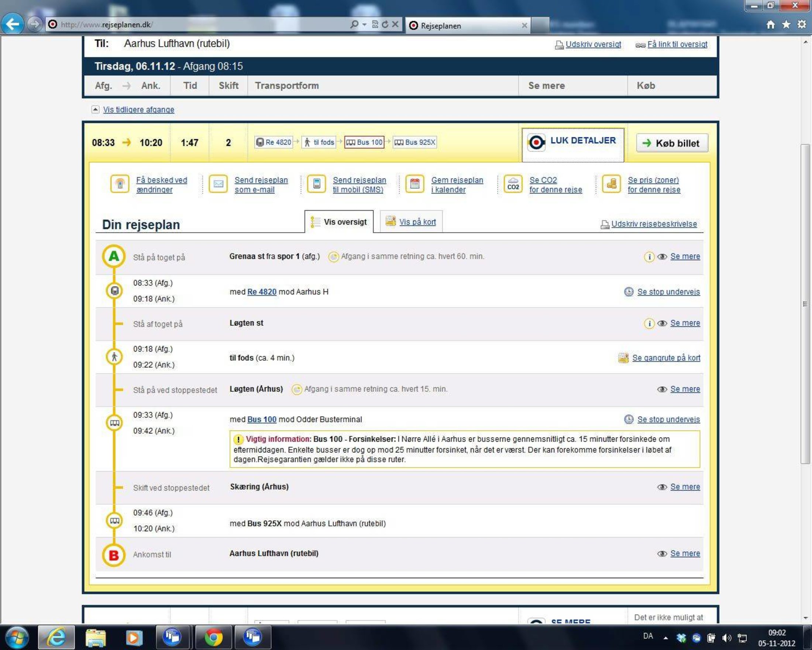Click Se stop undervejs for Re 4820

[x=668, y=292]
